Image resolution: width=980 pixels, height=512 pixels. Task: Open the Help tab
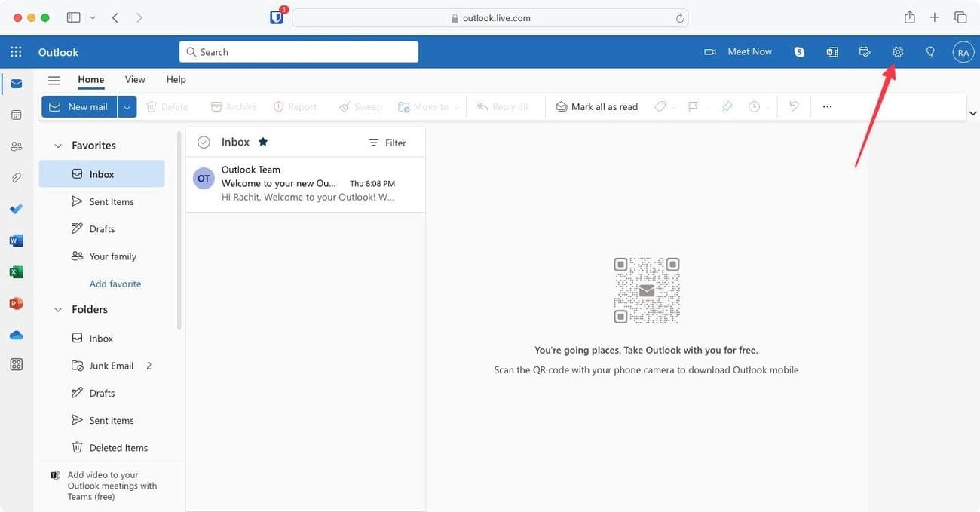pos(176,79)
